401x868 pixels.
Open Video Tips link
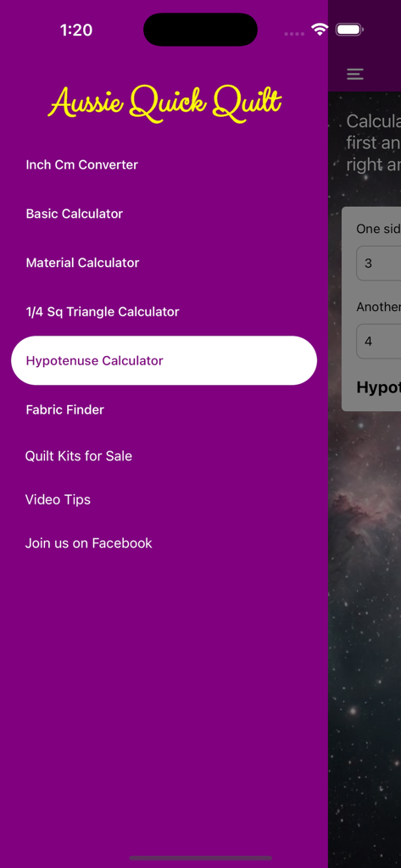[x=58, y=499]
